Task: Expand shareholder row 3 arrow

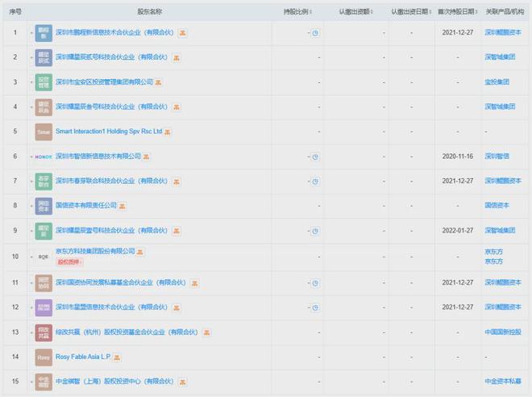Action: point(31,82)
